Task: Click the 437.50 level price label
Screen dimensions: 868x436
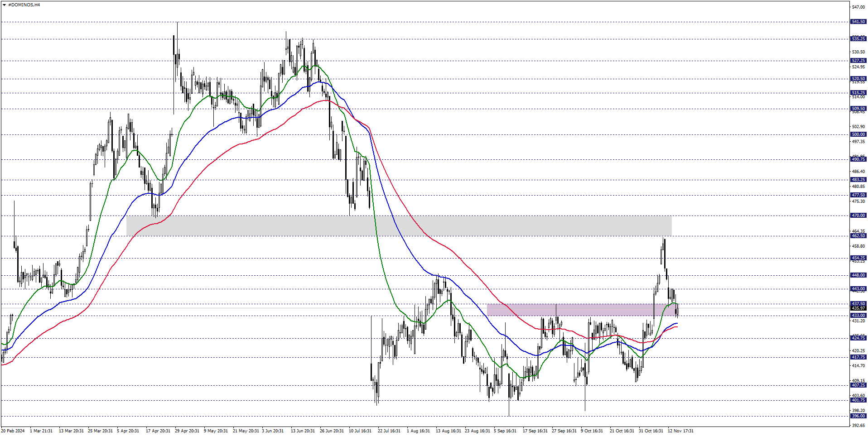Action: click(858, 304)
